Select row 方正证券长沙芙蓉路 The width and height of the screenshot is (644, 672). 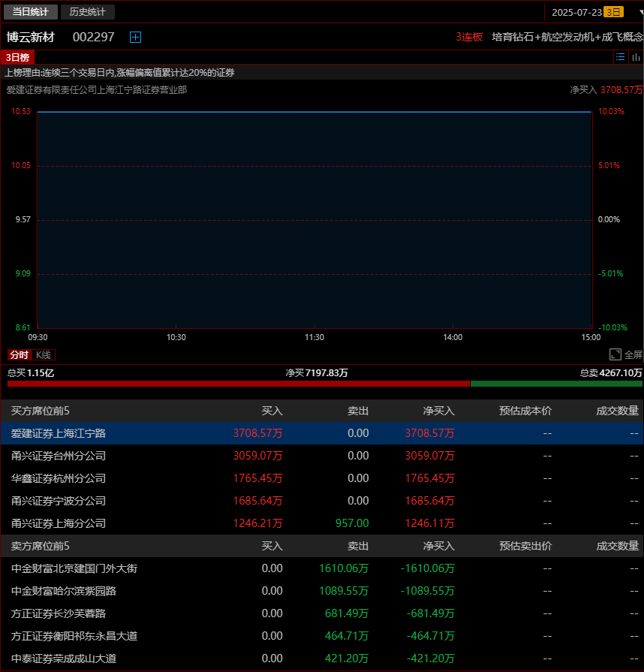click(322, 613)
